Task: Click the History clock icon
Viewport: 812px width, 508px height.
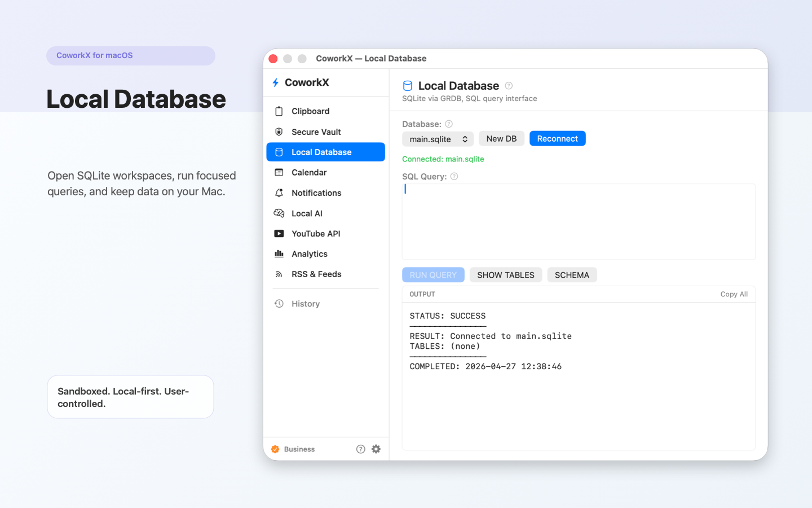Action: point(279,304)
